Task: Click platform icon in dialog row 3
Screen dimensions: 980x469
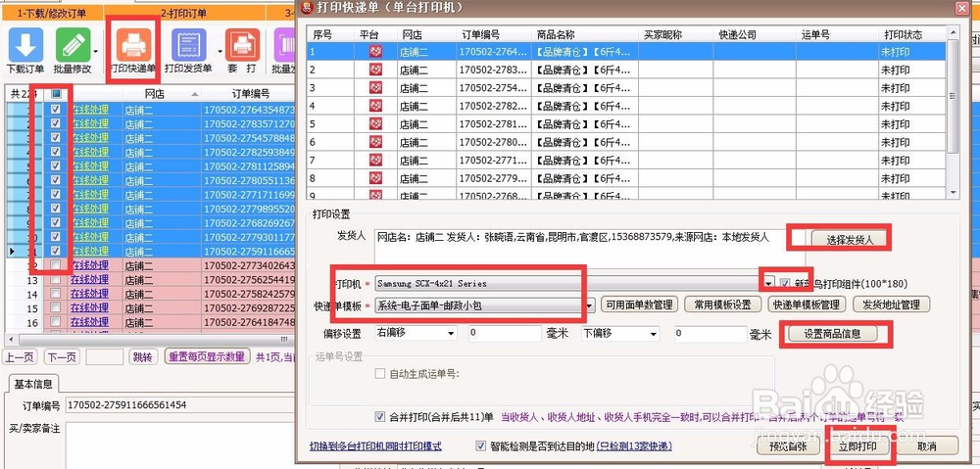Action: 375,88
